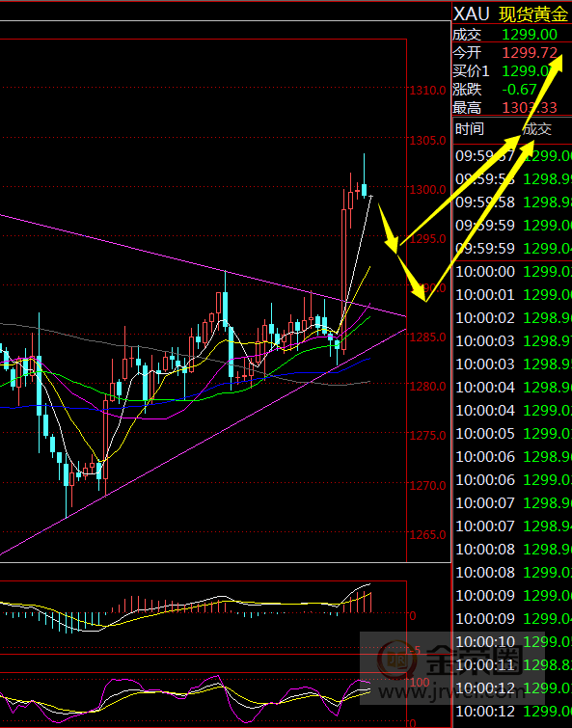
Task: Select the 10:00:12 tick priced 1299.07
Action: [x=513, y=688]
